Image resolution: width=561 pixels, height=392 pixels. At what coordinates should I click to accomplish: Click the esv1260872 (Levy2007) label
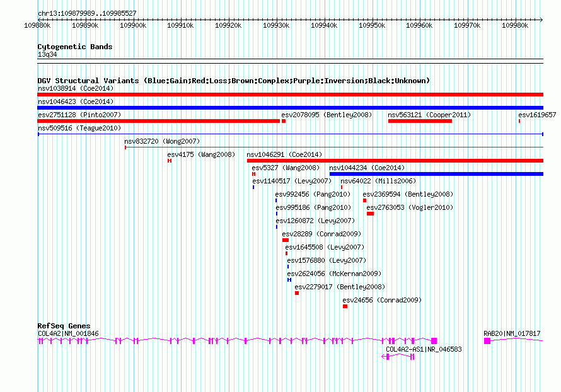[315, 221]
